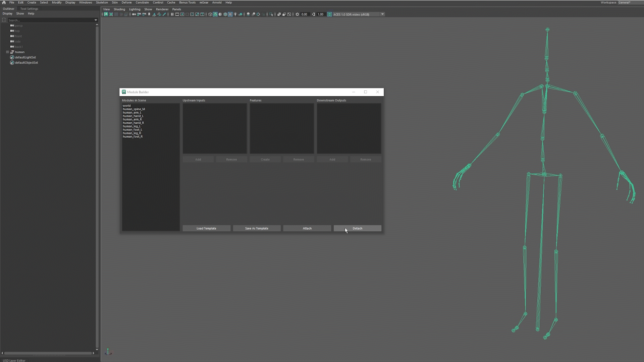
Task: Click the bookmarks icon in panel toolbar
Action: pyautogui.click(x=149, y=14)
